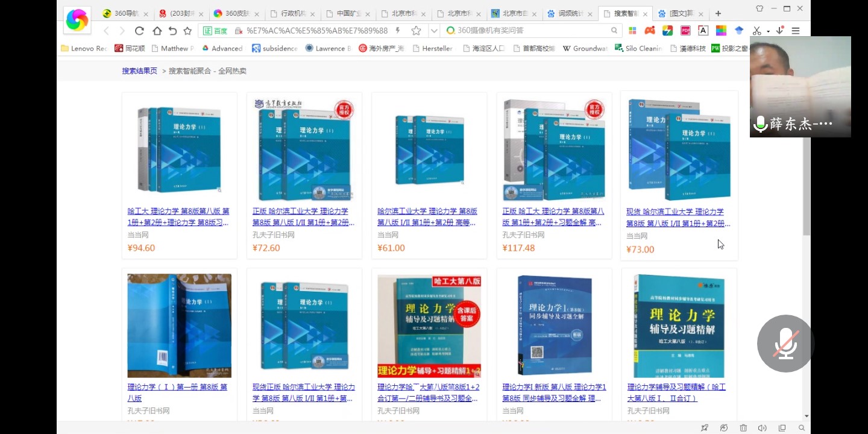Open the 同花顺 bookmark
This screenshot has width=868, height=434.
(130, 48)
